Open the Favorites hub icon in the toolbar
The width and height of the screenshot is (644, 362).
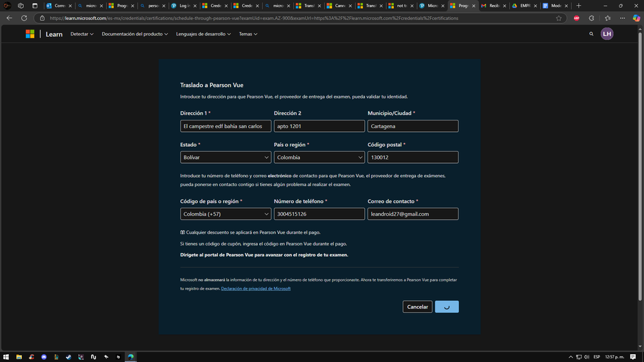tap(607, 18)
